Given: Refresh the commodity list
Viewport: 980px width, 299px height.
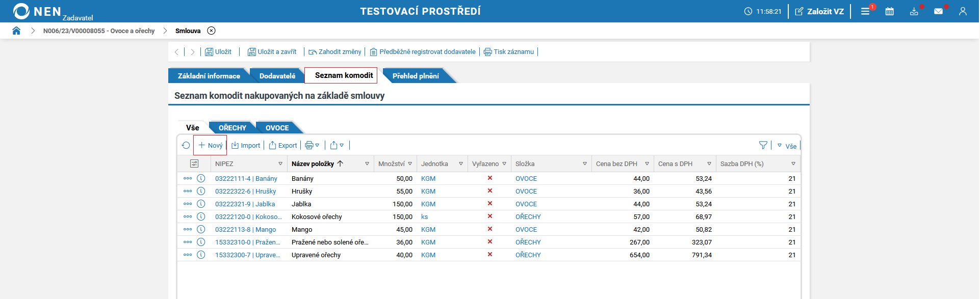Looking at the screenshot, I should (x=186, y=146).
